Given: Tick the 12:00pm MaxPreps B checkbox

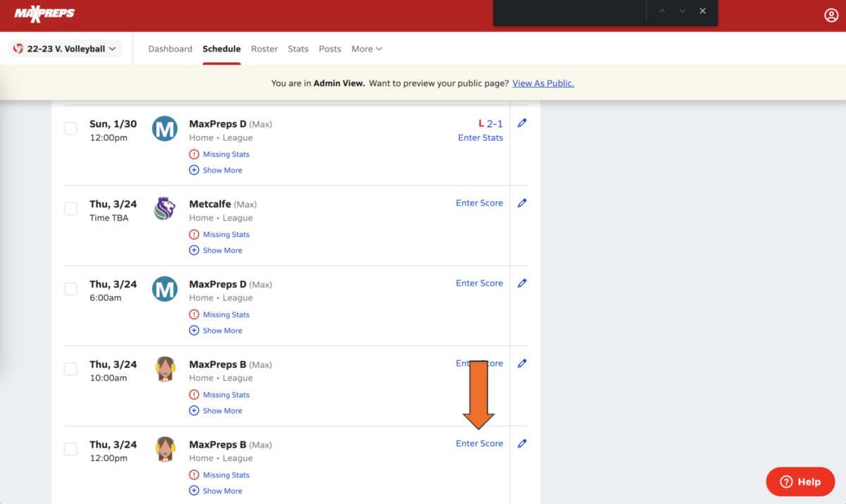Looking at the screenshot, I should coord(70,450).
